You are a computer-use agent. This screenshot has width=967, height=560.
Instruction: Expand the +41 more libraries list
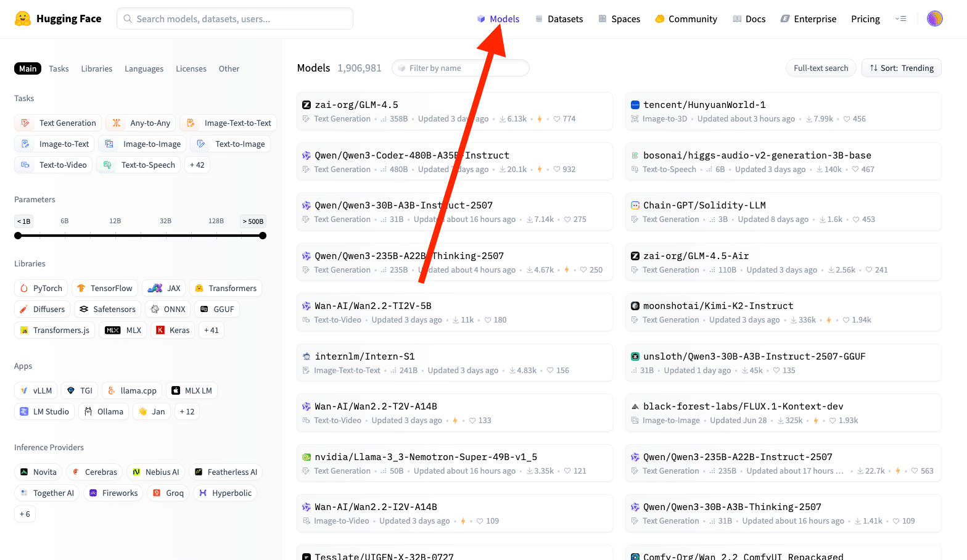(x=211, y=330)
